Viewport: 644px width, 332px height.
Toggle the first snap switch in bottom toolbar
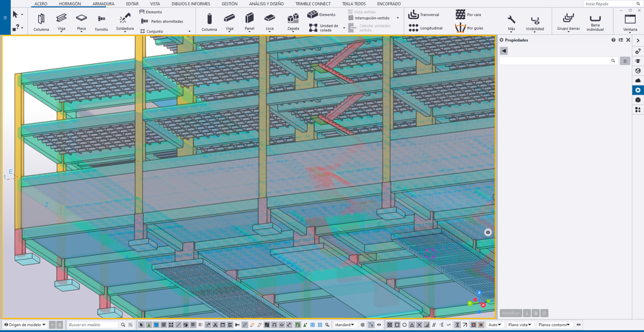click(x=390, y=325)
